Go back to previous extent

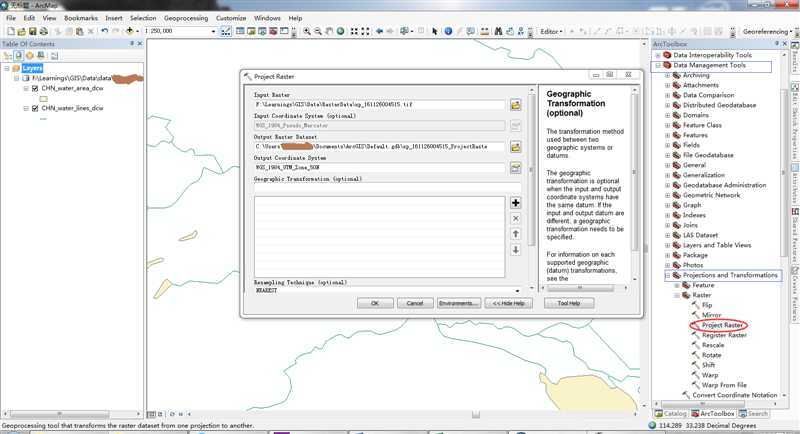(379, 31)
